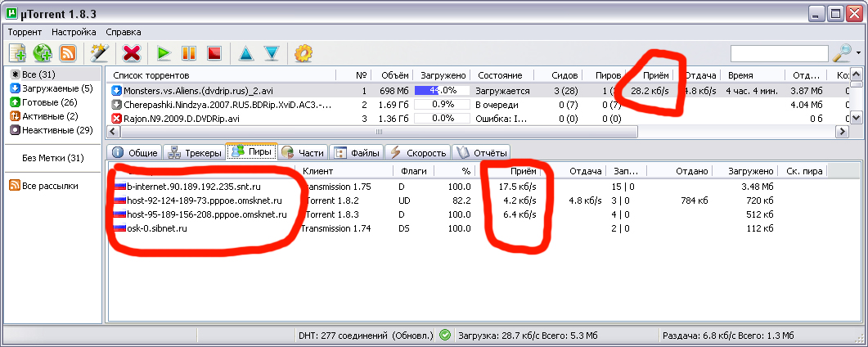868x347 pixels.
Task: Click the Add Torrent toolbar icon
Action: click(18, 53)
